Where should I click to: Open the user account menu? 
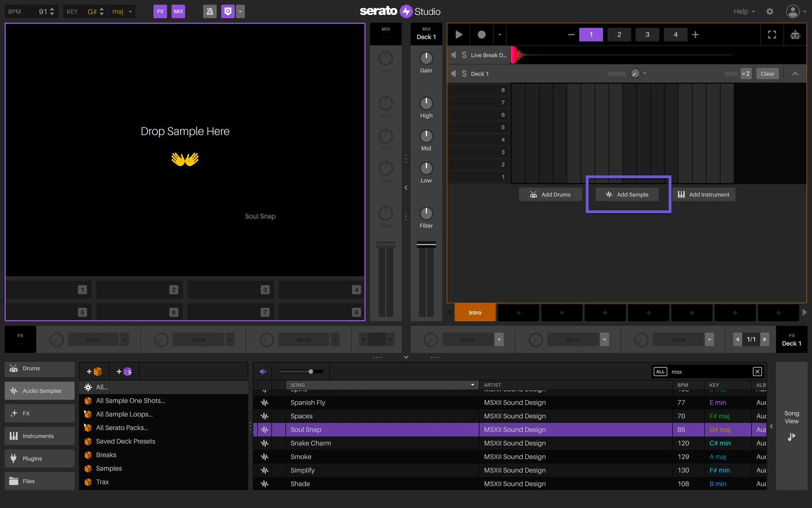pyautogui.click(x=796, y=11)
